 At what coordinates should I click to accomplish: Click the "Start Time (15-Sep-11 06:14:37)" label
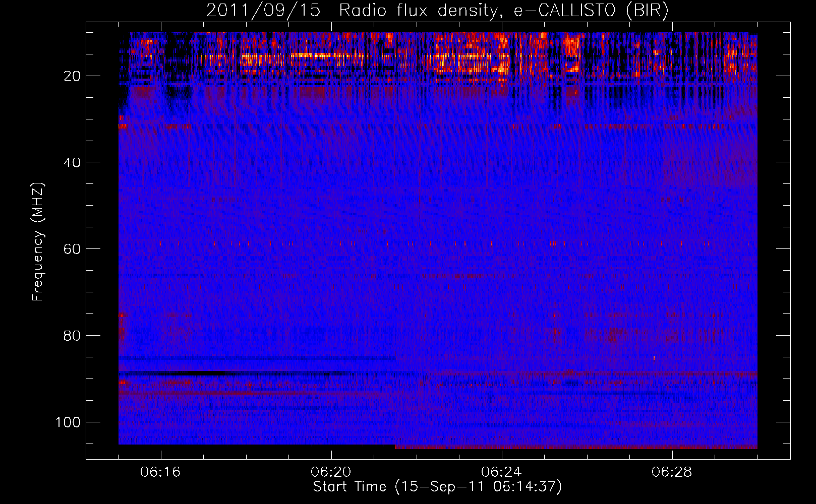tap(437, 487)
